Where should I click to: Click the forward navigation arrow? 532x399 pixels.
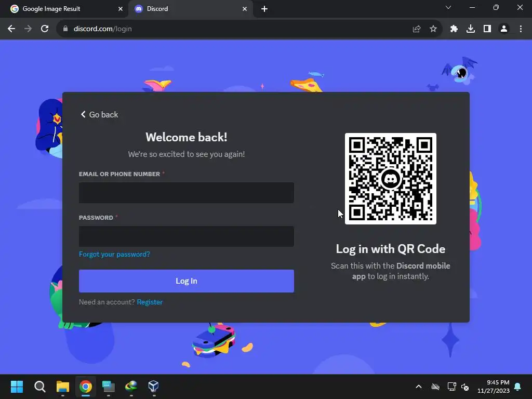pyautogui.click(x=28, y=29)
